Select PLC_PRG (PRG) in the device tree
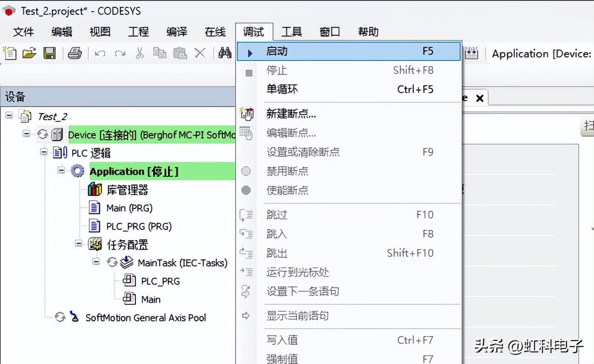The width and height of the screenshot is (594, 364). [139, 226]
